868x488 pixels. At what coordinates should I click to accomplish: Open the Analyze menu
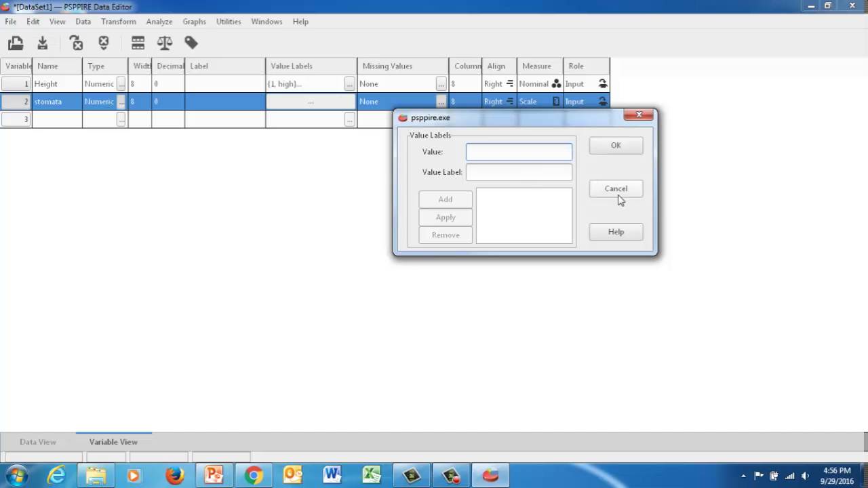click(159, 22)
